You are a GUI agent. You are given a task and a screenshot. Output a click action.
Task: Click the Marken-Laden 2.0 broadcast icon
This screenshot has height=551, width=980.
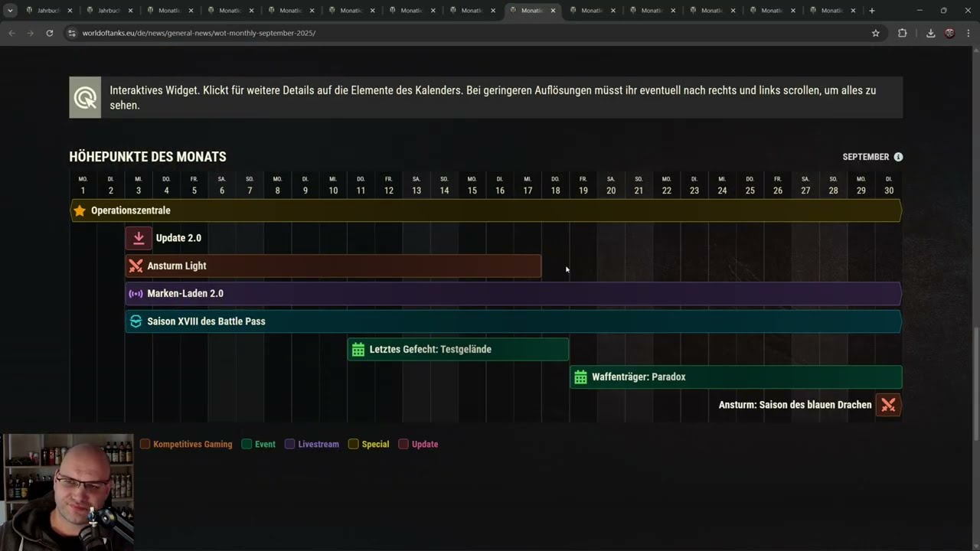[136, 294]
